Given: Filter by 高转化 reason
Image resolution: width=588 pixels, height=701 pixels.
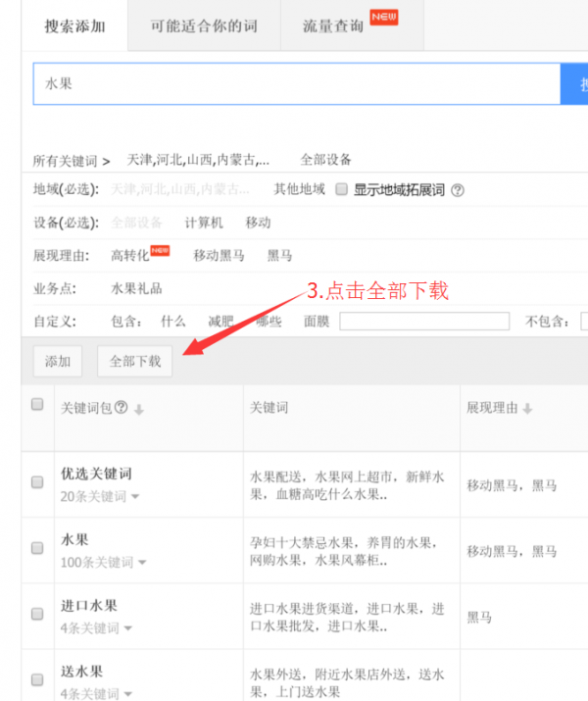Looking at the screenshot, I should click(x=130, y=255).
